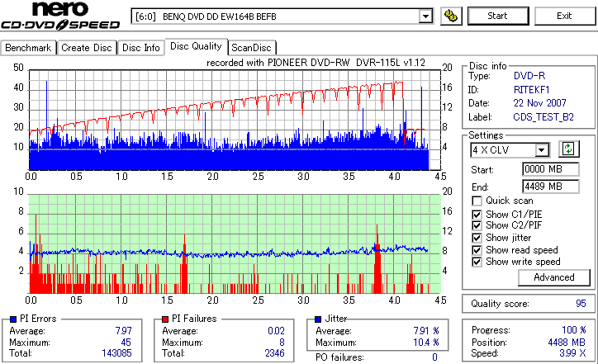
Task: Click the Start button
Action: coord(498,16)
